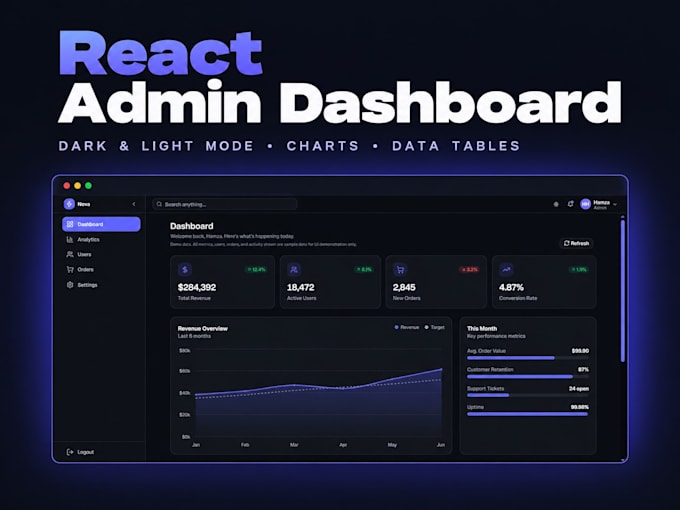Click the Orders cart icon in sidebar
The image size is (680, 510).
70,270
